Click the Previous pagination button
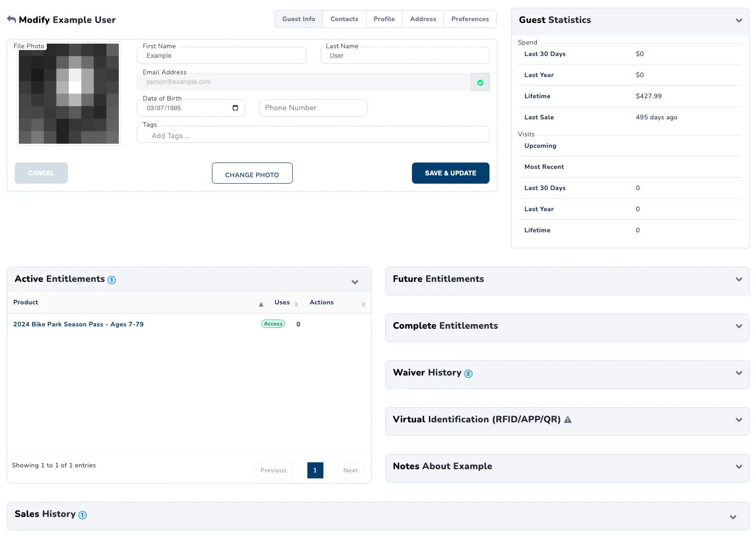The height and width of the screenshot is (539, 756). tap(273, 470)
